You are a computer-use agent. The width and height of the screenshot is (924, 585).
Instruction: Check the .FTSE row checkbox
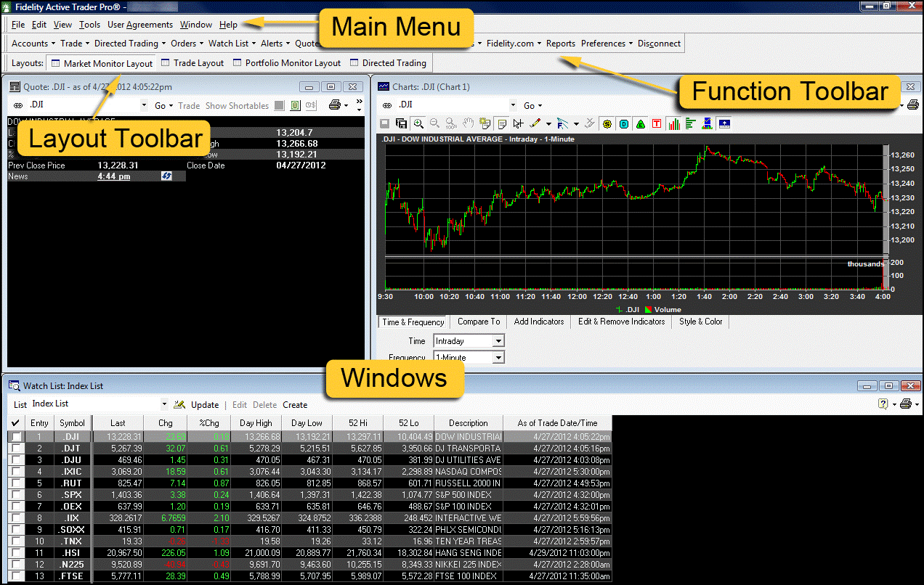(x=16, y=576)
